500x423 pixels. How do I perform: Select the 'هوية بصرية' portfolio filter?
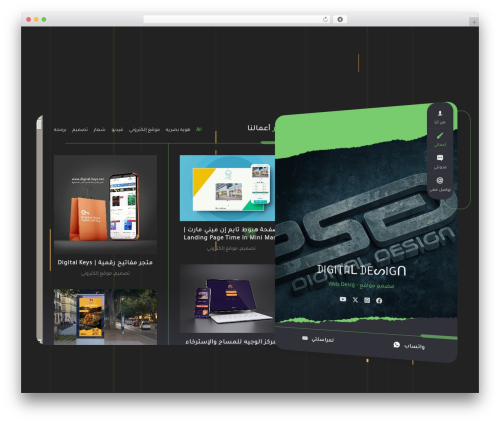coord(178,129)
